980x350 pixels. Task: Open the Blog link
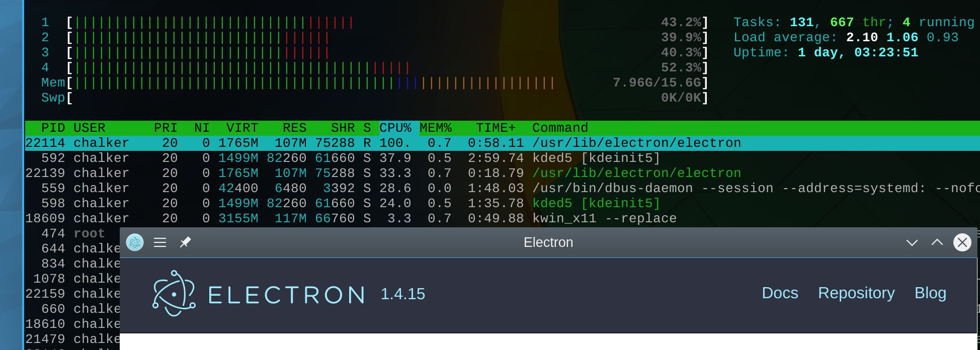930,293
